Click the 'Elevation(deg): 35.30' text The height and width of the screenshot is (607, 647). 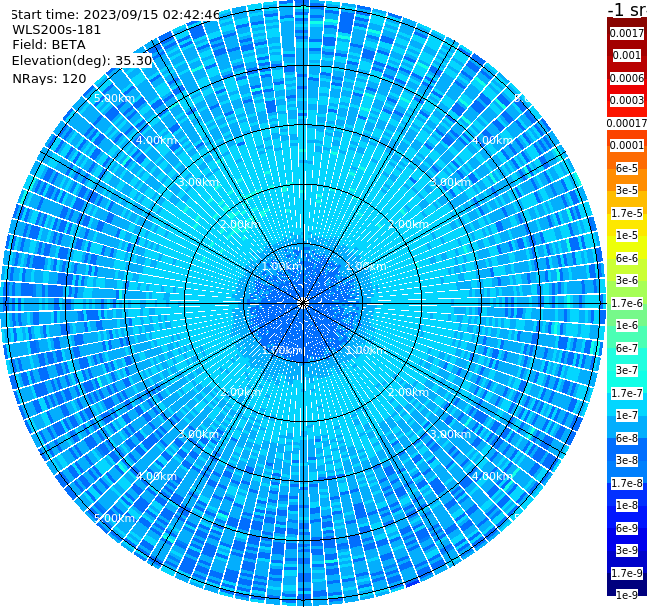tap(82, 61)
